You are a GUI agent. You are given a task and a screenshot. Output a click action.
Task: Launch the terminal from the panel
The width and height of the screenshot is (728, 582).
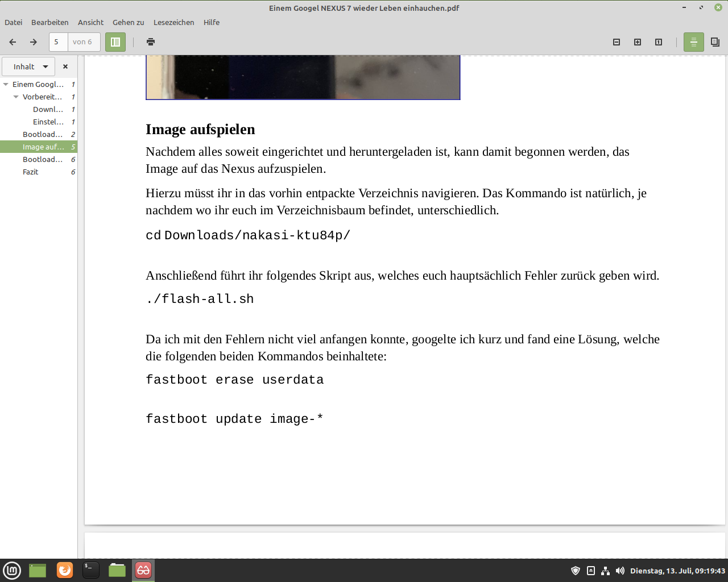click(91, 570)
